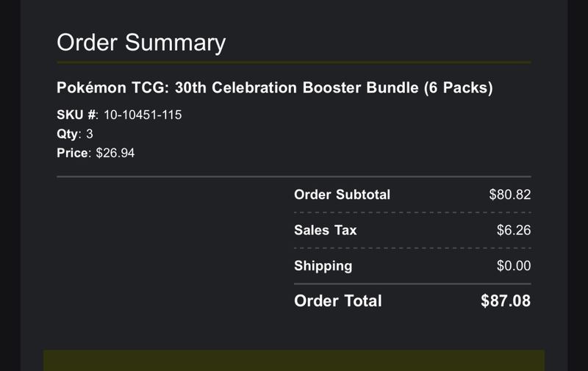Click the Order Subtotal label
Viewport: 588px width, 371px height.
[x=342, y=195]
